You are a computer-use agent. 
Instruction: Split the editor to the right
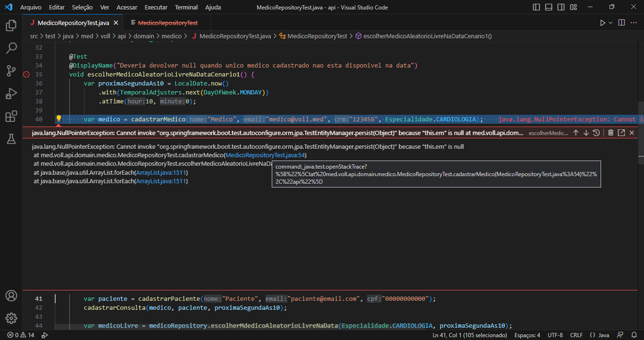622,23
